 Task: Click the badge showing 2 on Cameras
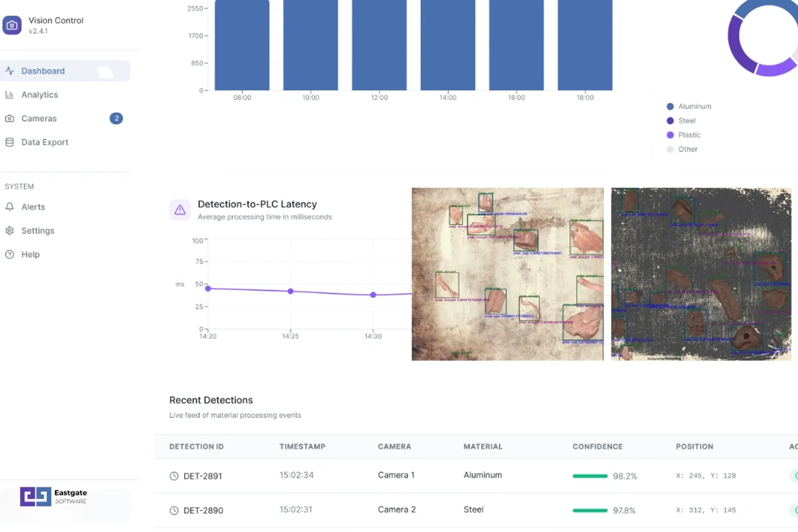tap(116, 118)
